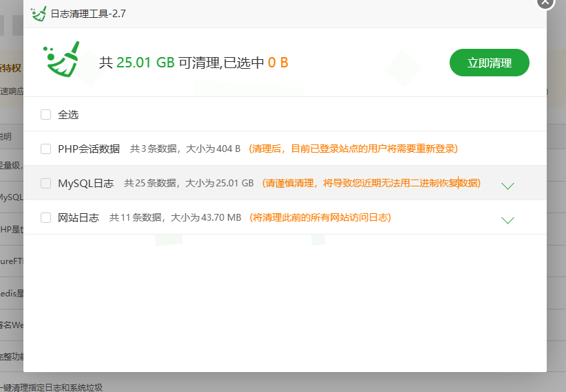The height and width of the screenshot is (392, 566).
Task: Close the 日志清理工具 dialog
Action: [545, 2]
